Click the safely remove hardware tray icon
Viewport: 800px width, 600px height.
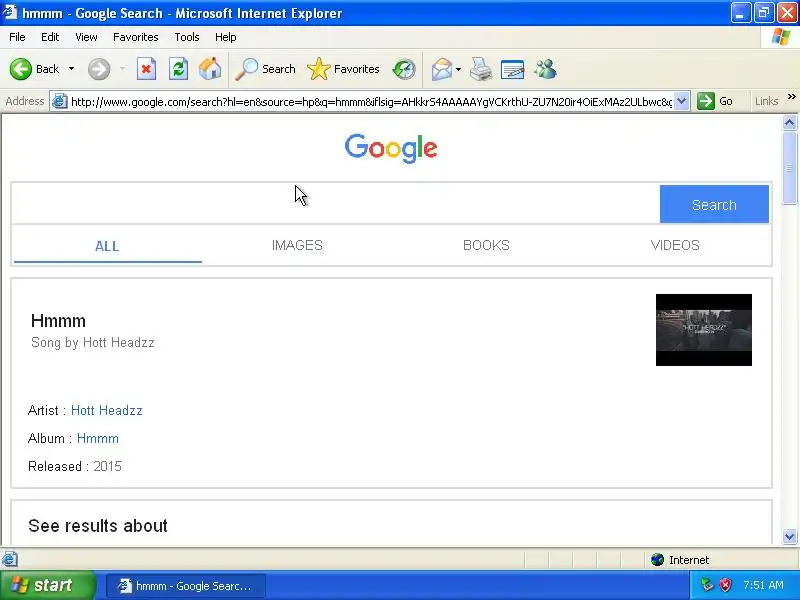click(x=707, y=585)
